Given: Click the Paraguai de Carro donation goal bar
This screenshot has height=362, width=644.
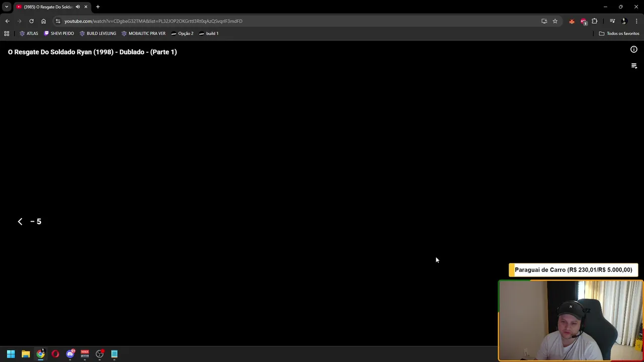Looking at the screenshot, I should [574, 270].
